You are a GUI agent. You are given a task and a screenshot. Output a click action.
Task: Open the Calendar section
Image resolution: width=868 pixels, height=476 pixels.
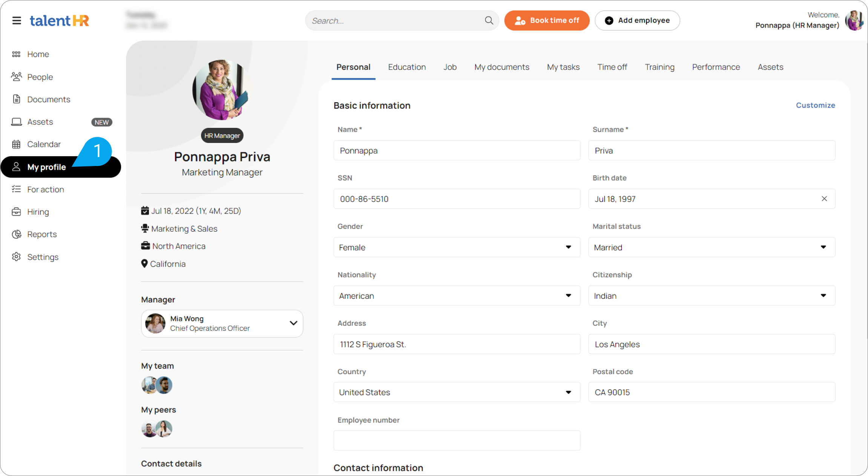point(44,144)
